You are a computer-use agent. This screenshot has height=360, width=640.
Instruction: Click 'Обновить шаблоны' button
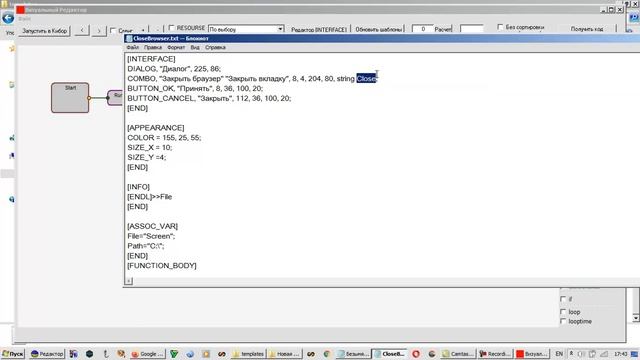pyautogui.click(x=379, y=29)
